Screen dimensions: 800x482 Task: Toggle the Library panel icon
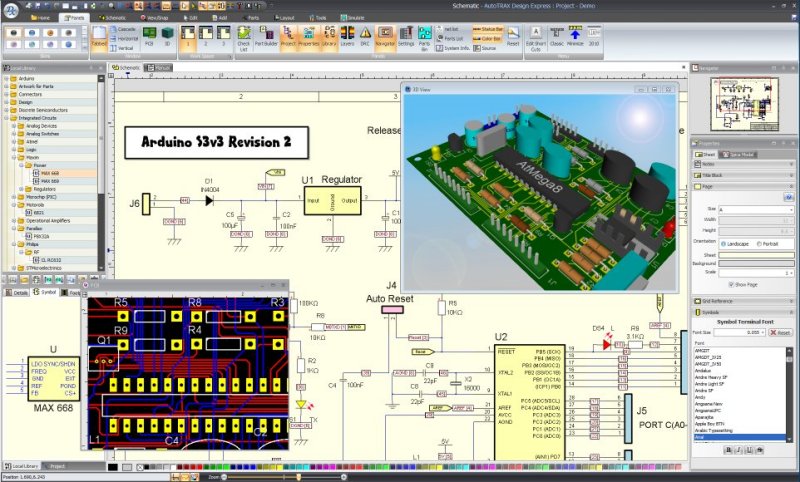[330, 37]
